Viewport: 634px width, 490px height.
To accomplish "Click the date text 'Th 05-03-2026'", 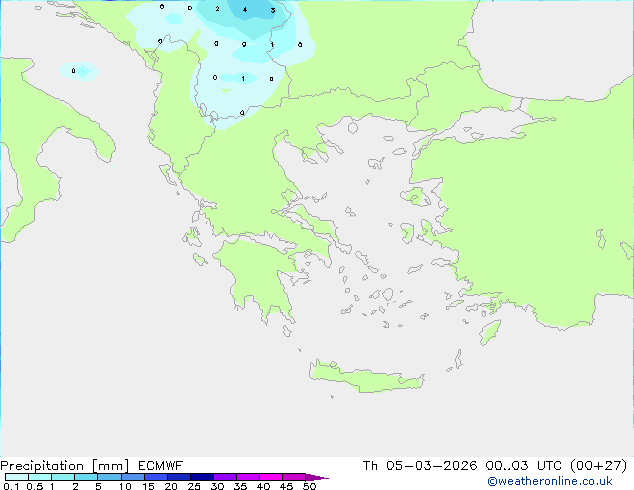I will pos(419,466).
